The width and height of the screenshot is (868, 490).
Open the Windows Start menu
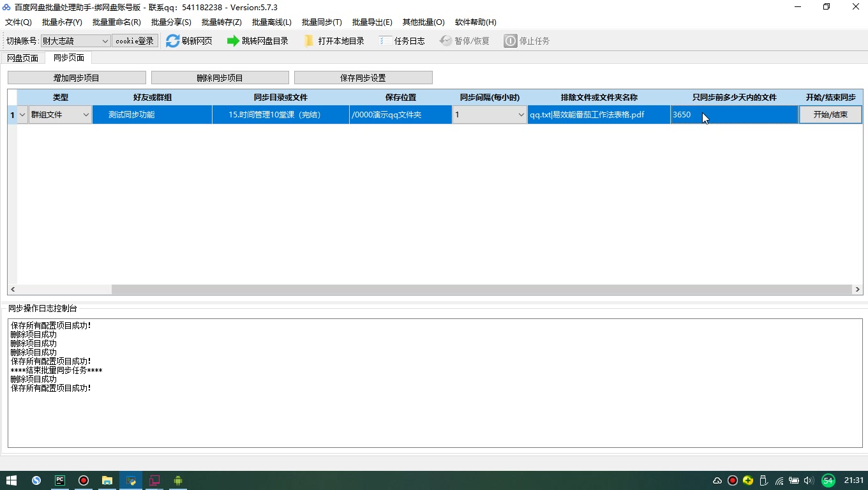coord(11,480)
